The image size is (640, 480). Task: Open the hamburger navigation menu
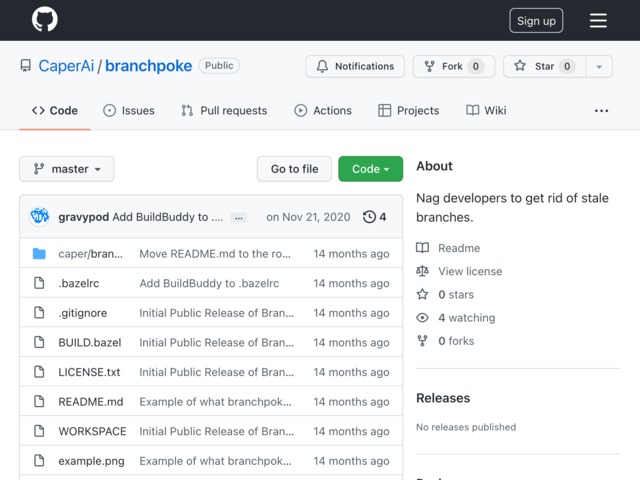point(598,20)
